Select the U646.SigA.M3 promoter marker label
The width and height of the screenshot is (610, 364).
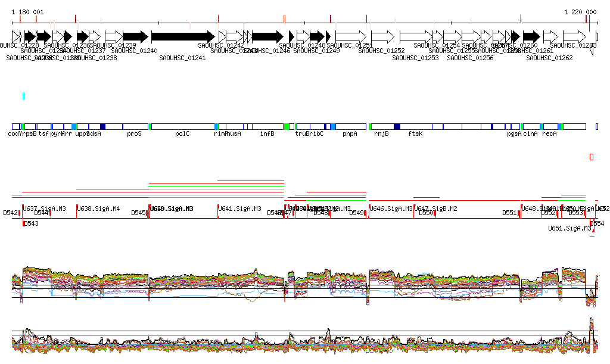tap(391, 209)
